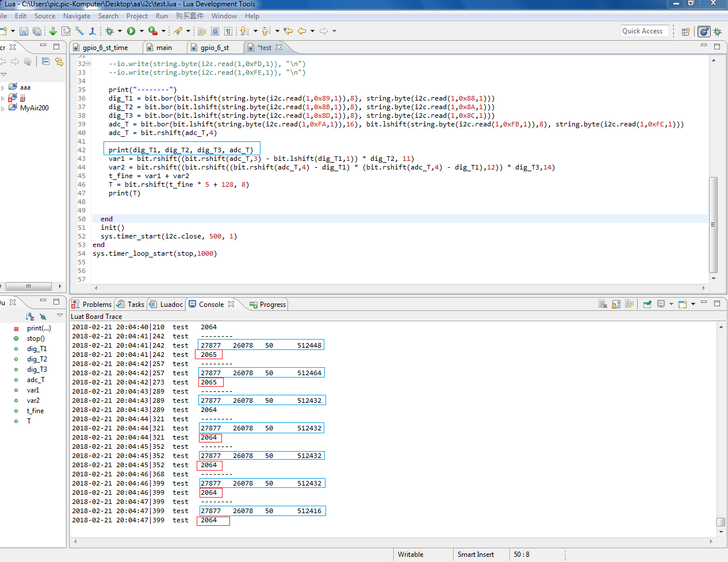The width and height of the screenshot is (728, 562).
Task: Click the Debug bug icon
Action: (x=109, y=31)
